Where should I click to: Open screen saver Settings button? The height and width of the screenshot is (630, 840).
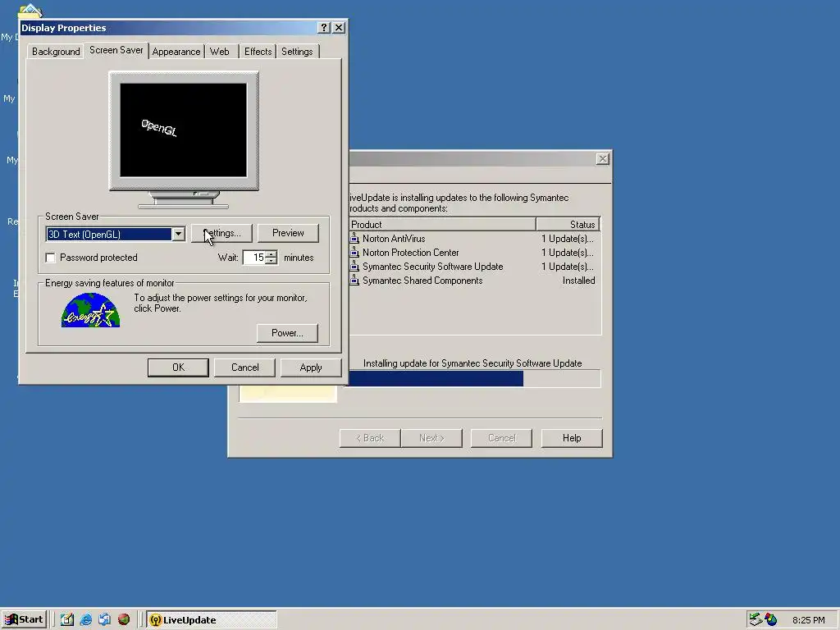[x=221, y=233]
